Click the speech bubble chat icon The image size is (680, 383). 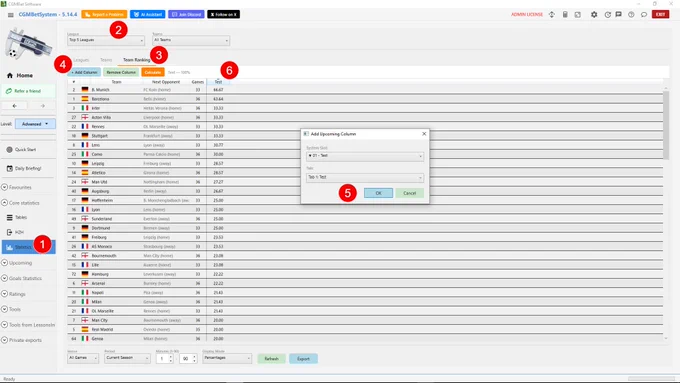point(644,14)
